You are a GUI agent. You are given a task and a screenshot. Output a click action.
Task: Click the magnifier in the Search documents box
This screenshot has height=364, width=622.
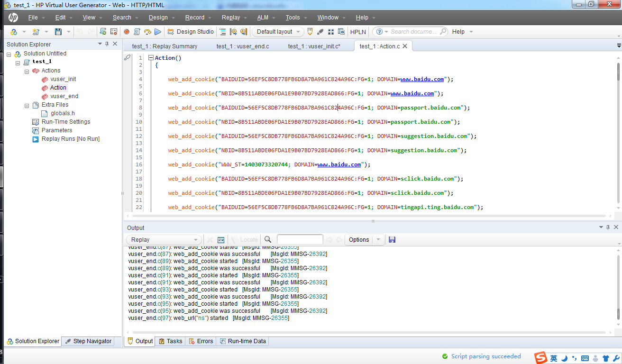tap(443, 31)
